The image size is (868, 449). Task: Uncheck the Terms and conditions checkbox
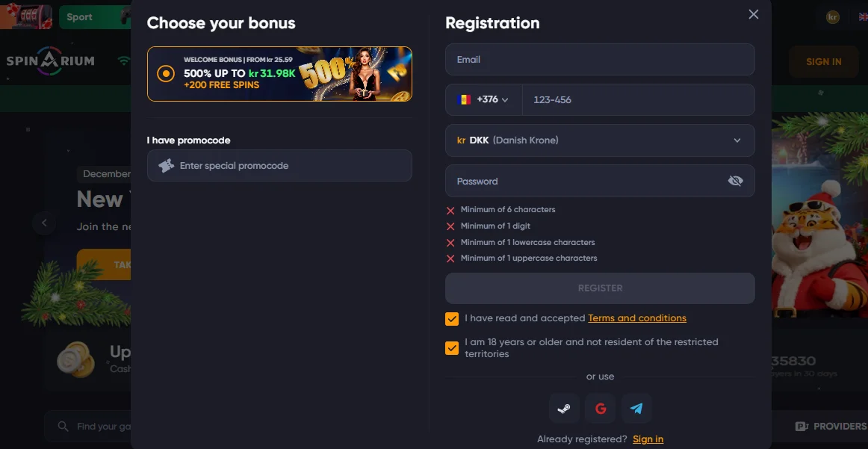(451, 318)
